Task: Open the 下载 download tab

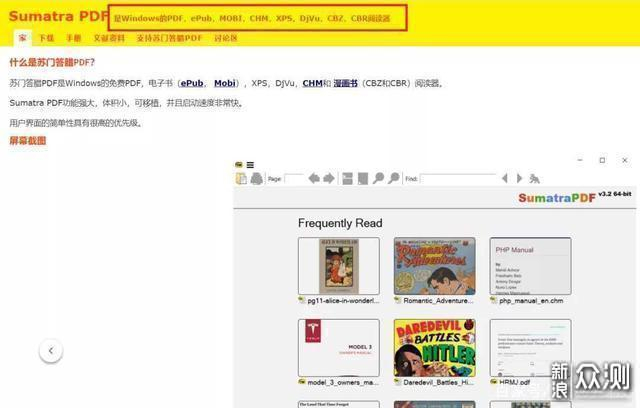Action: pos(47,38)
